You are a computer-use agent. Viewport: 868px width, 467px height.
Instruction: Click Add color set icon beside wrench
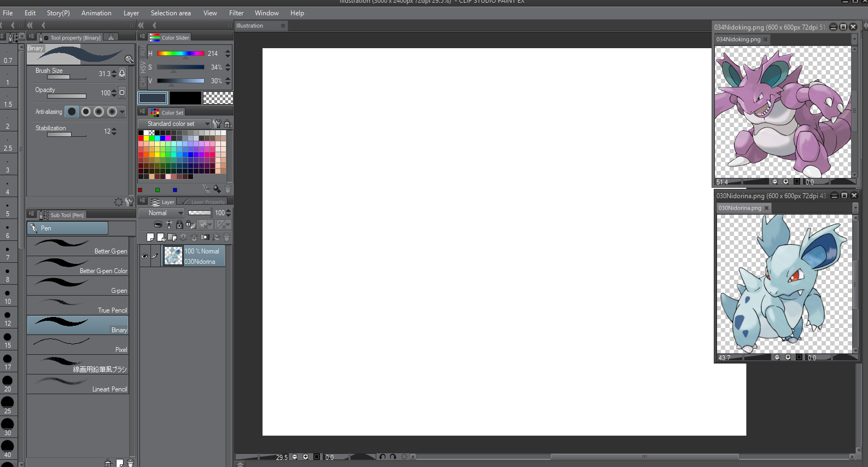[228, 124]
